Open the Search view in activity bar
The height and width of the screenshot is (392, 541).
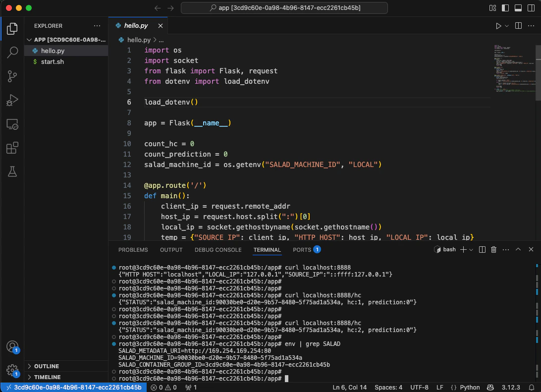pos(12,52)
